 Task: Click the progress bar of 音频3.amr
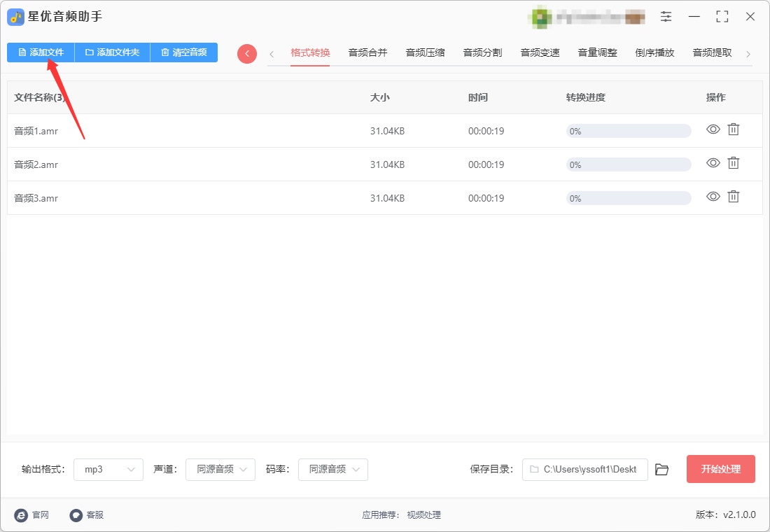click(629, 199)
